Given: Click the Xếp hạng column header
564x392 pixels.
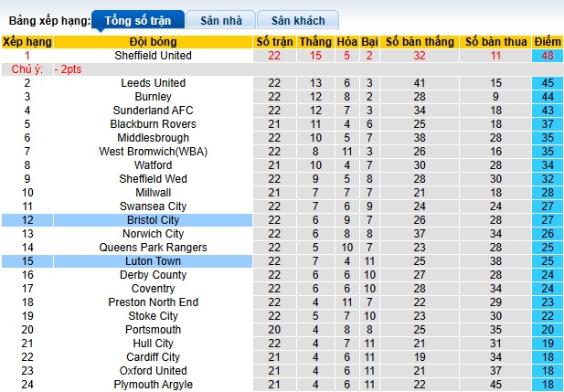Looking at the screenshot, I should (27, 42).
